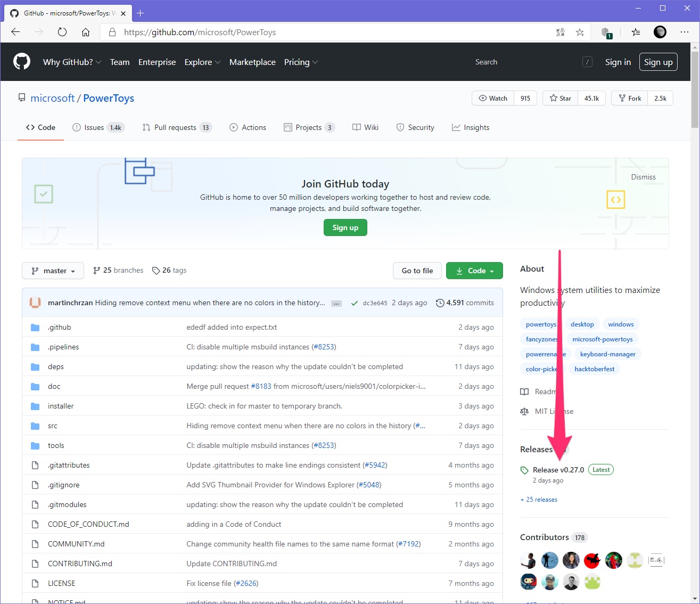Click Go to file button
Screen dimensions: 700x604
click(x=417, y=271)
